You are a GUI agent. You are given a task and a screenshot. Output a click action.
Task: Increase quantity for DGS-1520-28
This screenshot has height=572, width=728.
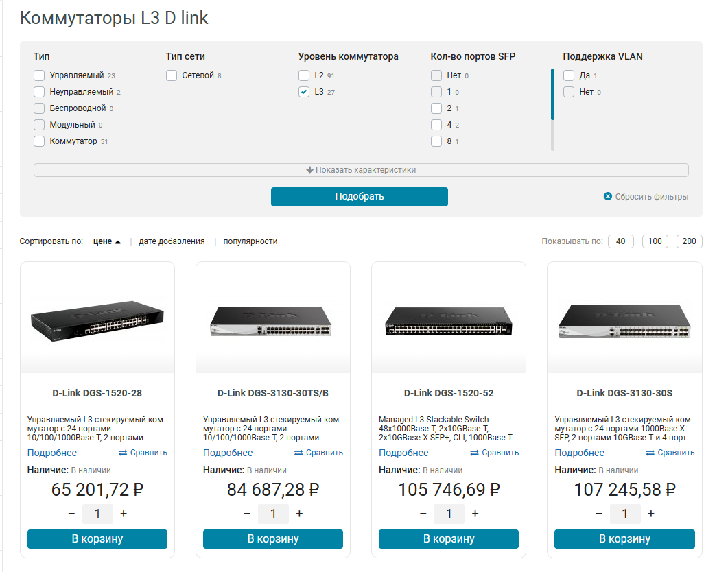[x=124, y=514]
